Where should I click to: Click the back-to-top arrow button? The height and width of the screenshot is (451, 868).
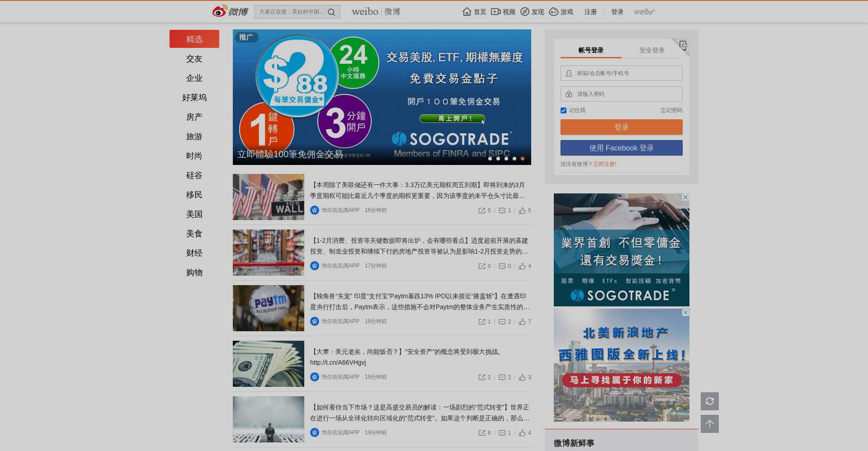tap(710, 424)
